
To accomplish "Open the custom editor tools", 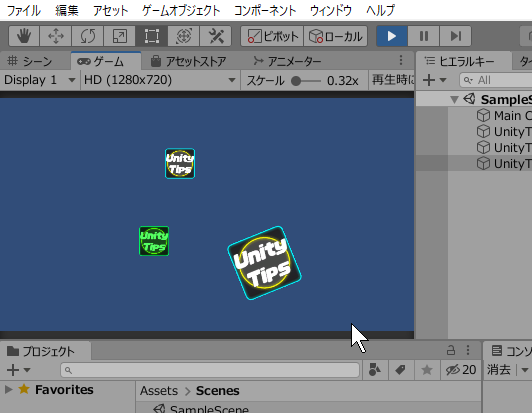I will [x=216, y=36].
